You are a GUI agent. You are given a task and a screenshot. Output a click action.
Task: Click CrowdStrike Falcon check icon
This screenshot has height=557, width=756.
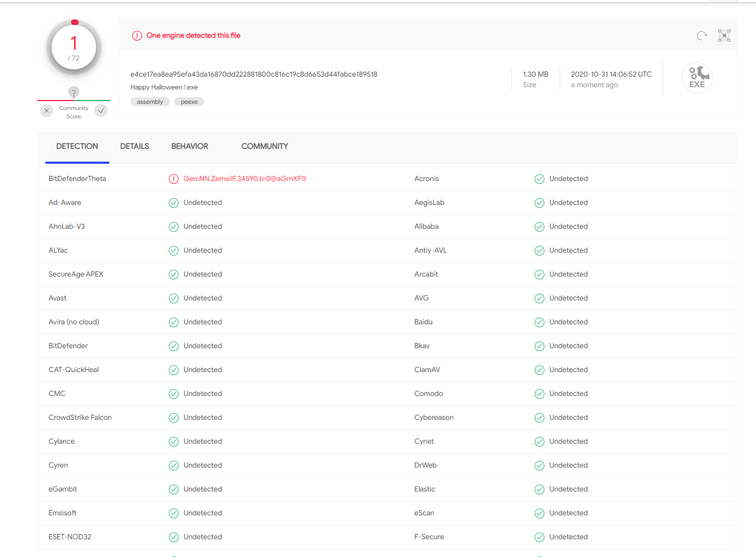tap(174, 418)
